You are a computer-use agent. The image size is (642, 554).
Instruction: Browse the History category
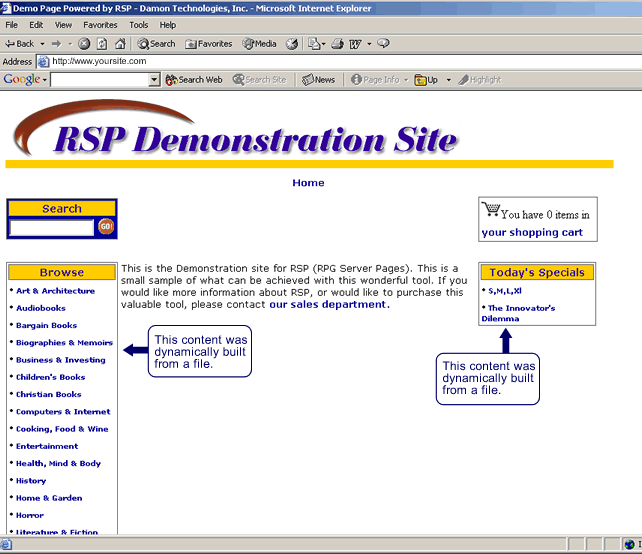click(x=31, y=481)
